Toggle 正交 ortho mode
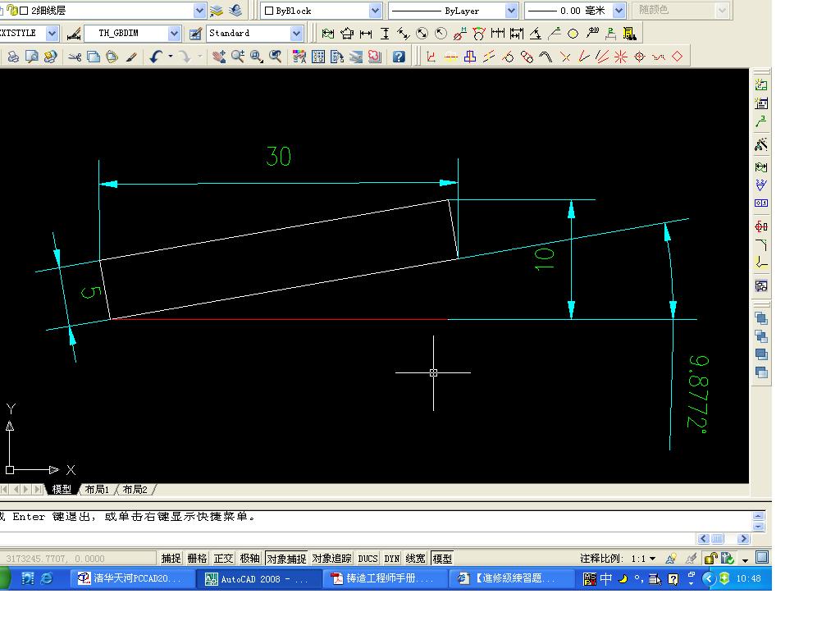840x630 pixels. 223,558
